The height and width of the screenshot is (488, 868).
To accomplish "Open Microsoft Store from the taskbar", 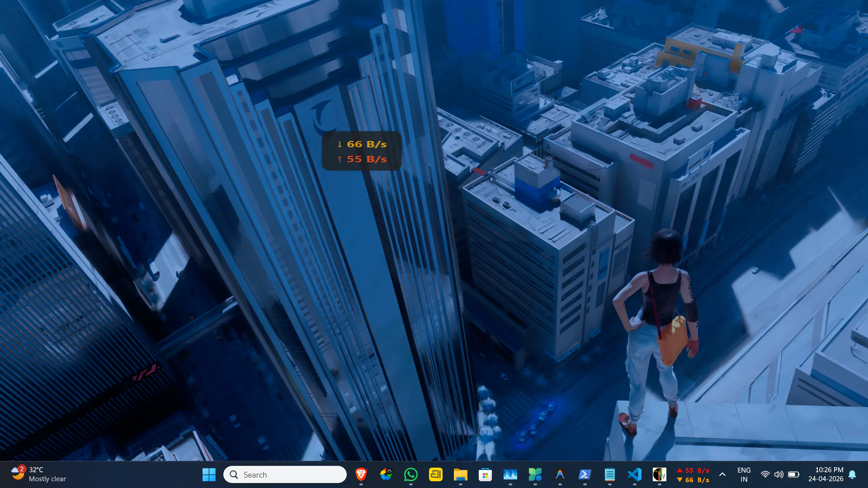I will [x=485, y=474].
